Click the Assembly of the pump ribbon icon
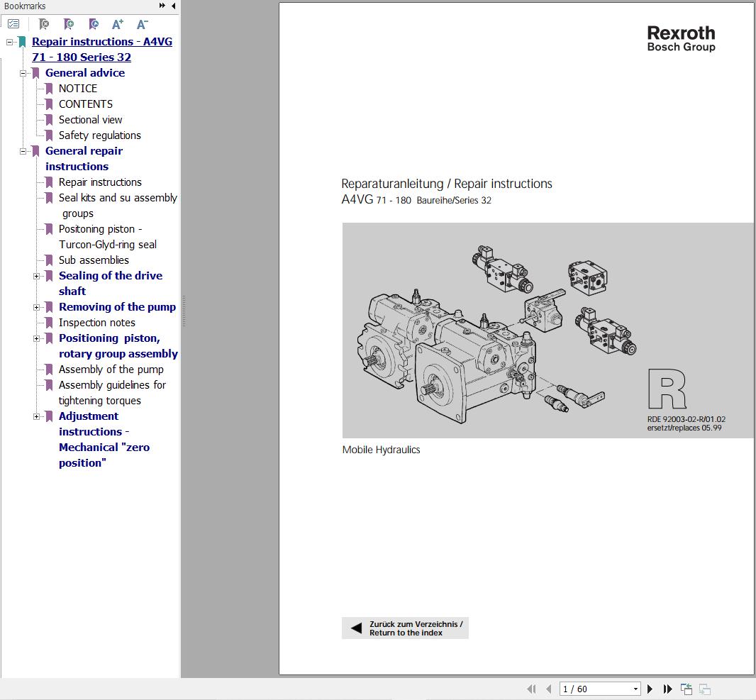 tap(49, 370)
